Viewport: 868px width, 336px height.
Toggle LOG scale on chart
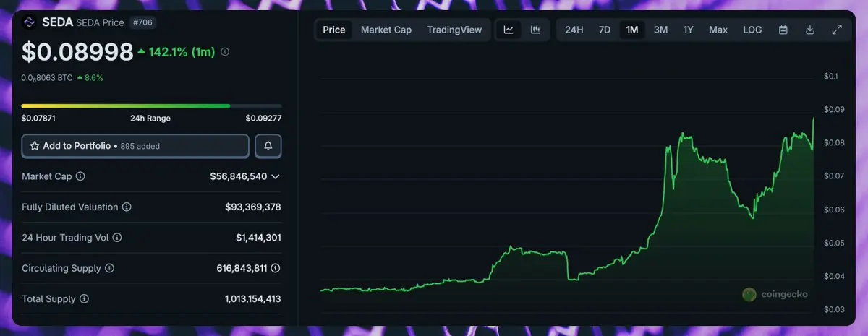coord(752,30)
